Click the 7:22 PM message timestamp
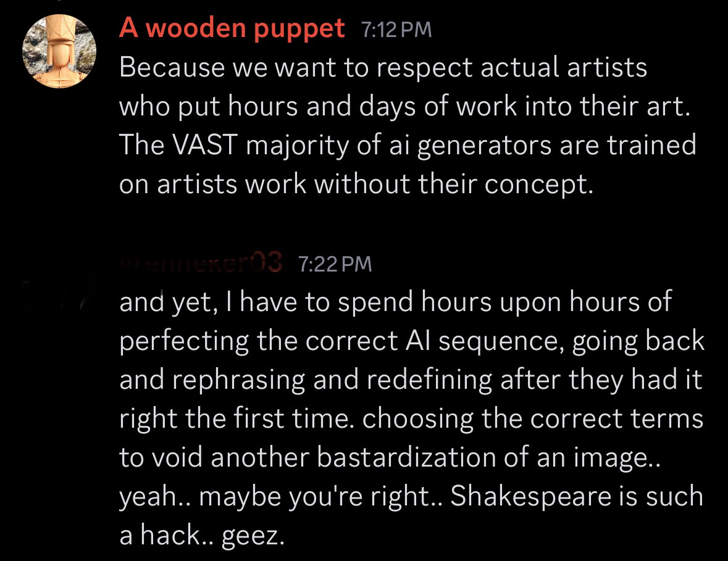 point(335,264)
